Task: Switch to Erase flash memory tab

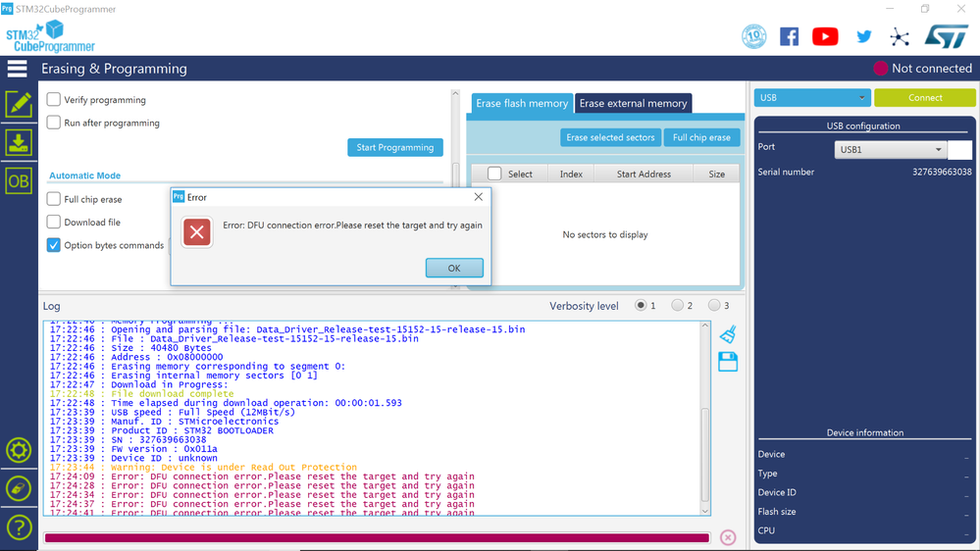Action: tap(522, 103)
